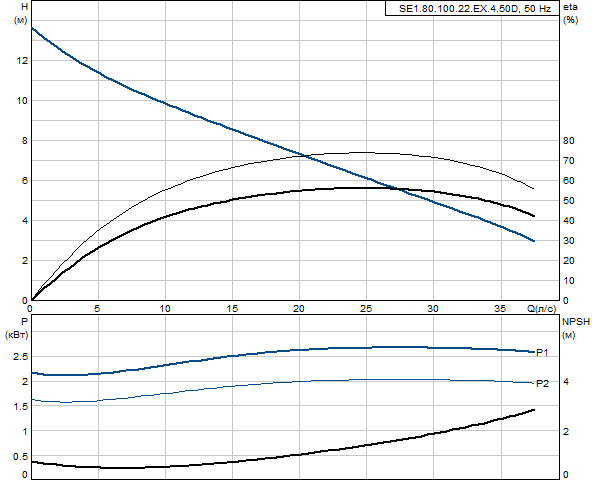Click the 1.5 tick on power axis

point(20,407)
